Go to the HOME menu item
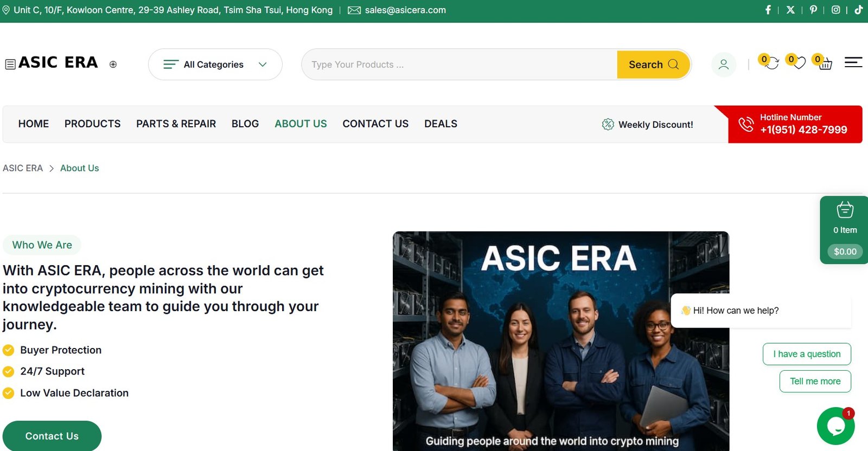The height and width of the screenshot is (451, 868). pos(34,124)
